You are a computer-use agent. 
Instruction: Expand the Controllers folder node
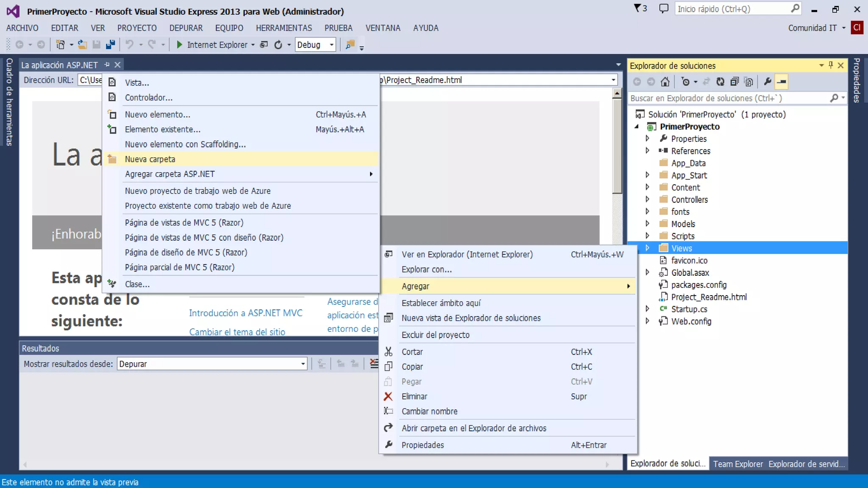647,200
